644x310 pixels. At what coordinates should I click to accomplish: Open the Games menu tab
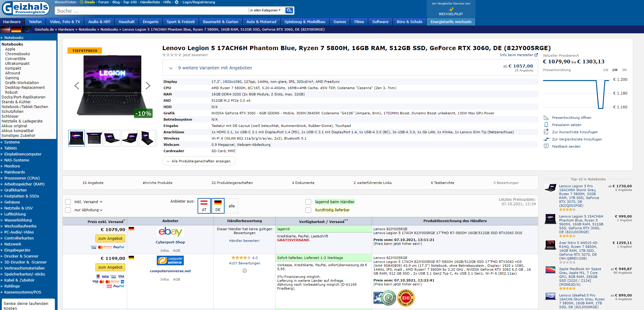tap(340, 22)
